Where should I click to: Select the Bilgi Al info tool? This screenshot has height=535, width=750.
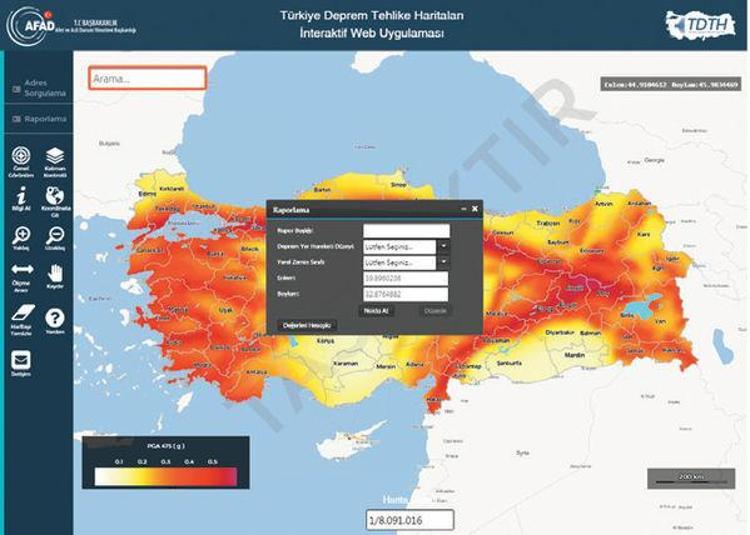point(20,196)
